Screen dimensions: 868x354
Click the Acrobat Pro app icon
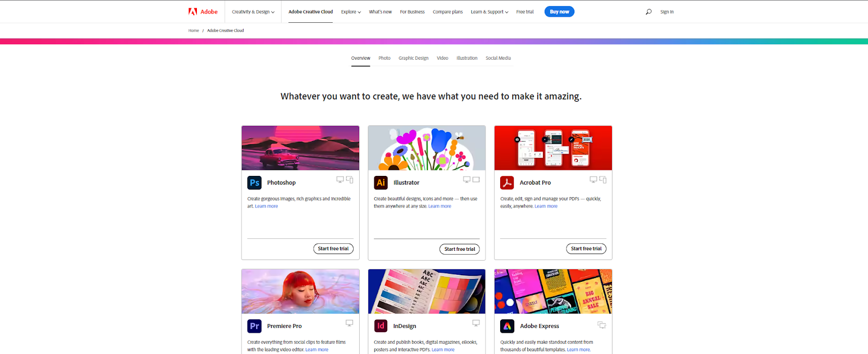(x=507, y=182)
